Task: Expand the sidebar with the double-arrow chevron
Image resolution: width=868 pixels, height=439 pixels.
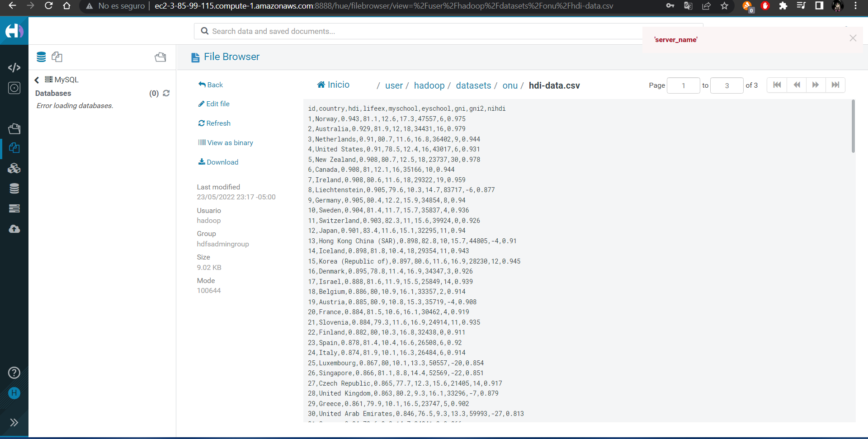Action: (14, 422)
